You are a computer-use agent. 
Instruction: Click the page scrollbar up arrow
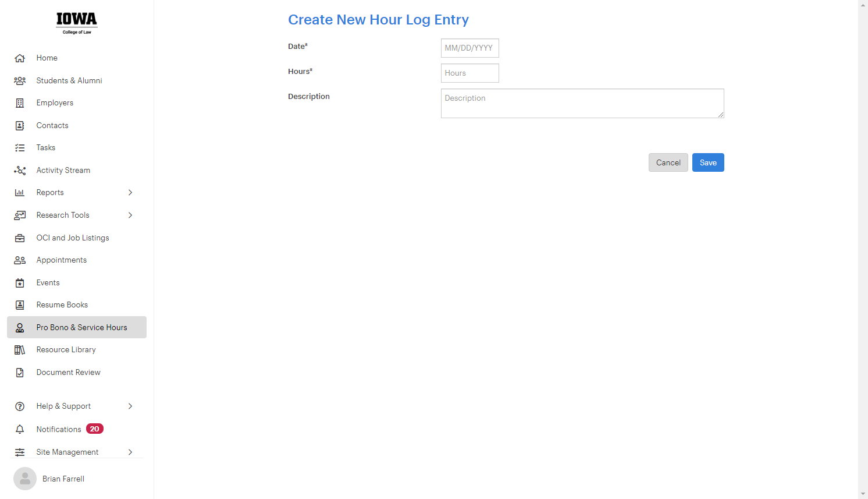click(863, 5)
